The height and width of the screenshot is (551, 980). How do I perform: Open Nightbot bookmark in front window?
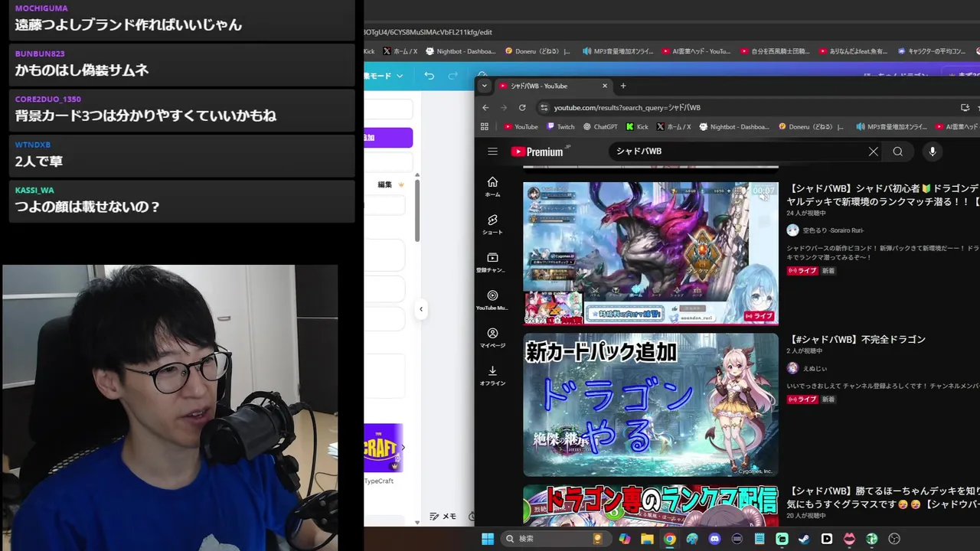click(x=733, y=127)
